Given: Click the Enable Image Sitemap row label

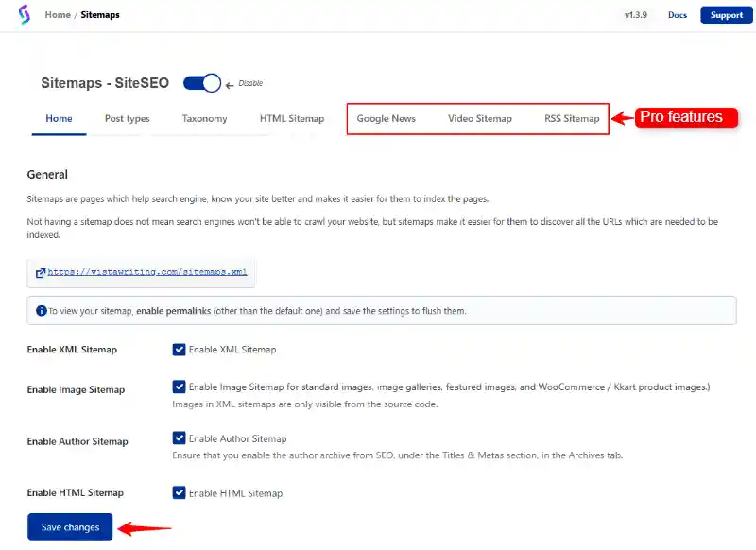Looking at the screenshot, I should point(76,389).
